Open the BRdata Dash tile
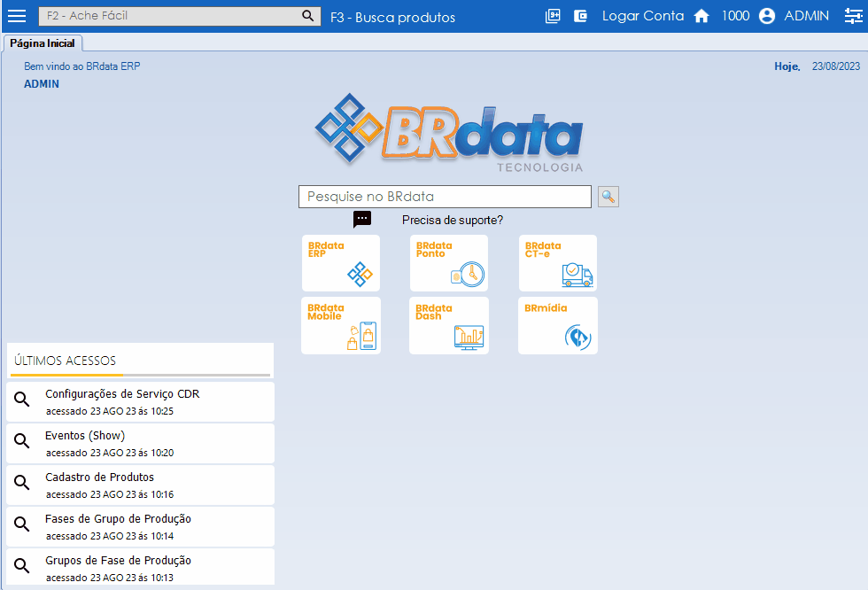The image size is (868, 590). [449, 326]
